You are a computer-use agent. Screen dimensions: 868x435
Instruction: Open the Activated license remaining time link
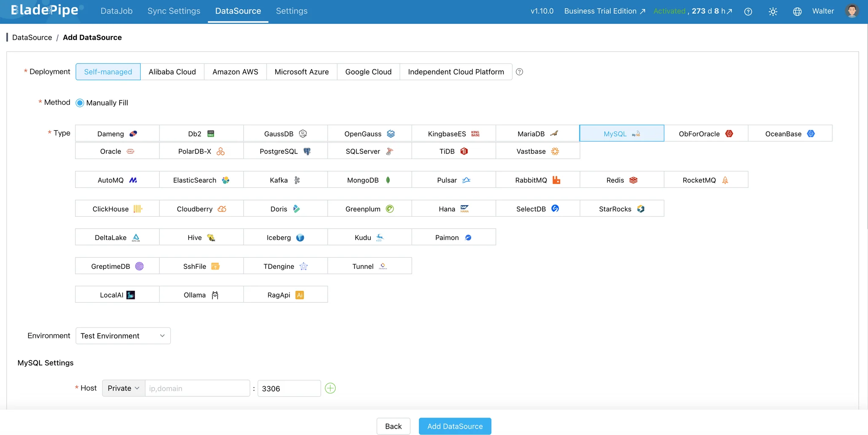pyautogui.click(x=693, y=11)
